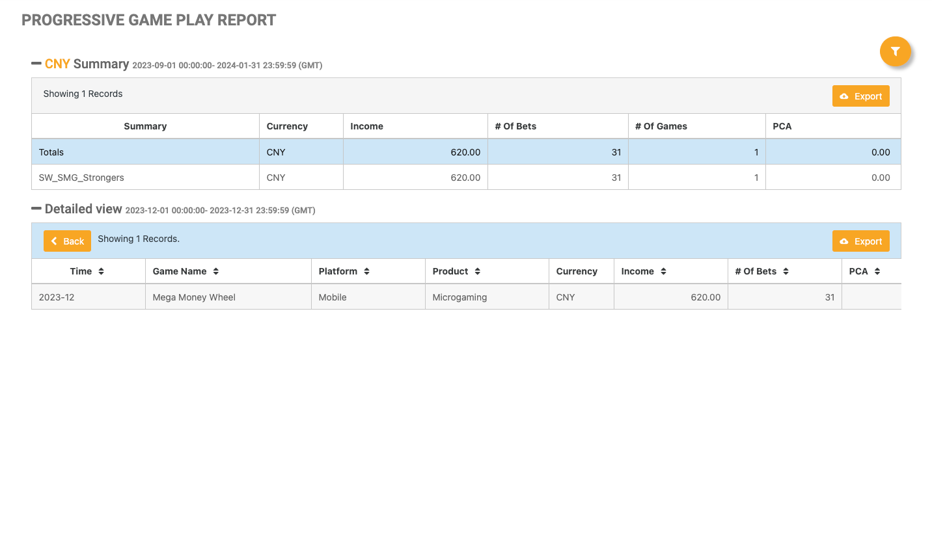The height and width of the screenshot is (560, 932).
Task: Sort by Product column arrows
Action: pyautogui.click(x=477, y=271)
